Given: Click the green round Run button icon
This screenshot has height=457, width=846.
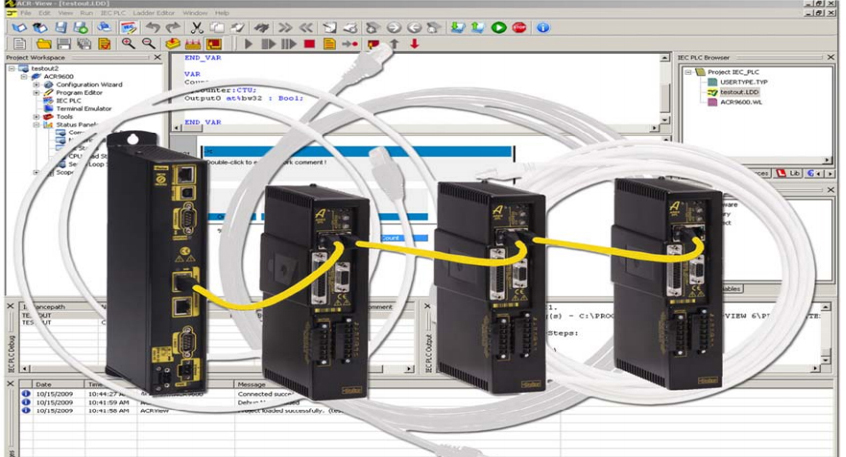Looking at the screenshot, I should pos(499,27).
